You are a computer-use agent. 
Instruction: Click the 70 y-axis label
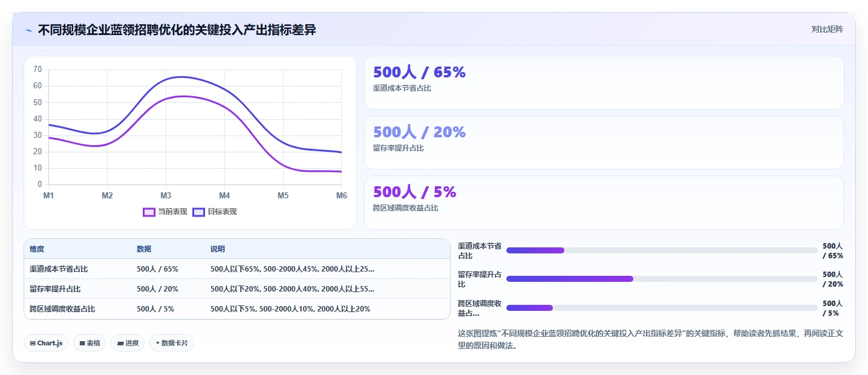[x=38, y=70]
